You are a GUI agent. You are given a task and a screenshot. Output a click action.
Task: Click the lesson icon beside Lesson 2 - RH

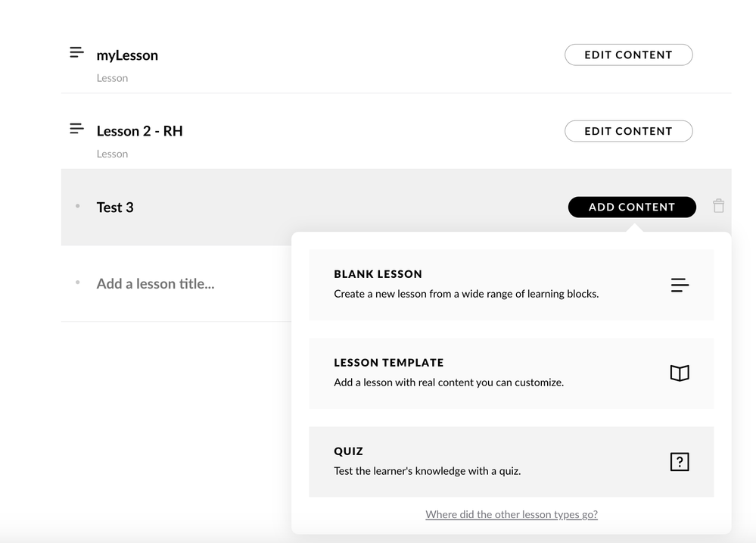click(76, 129)
